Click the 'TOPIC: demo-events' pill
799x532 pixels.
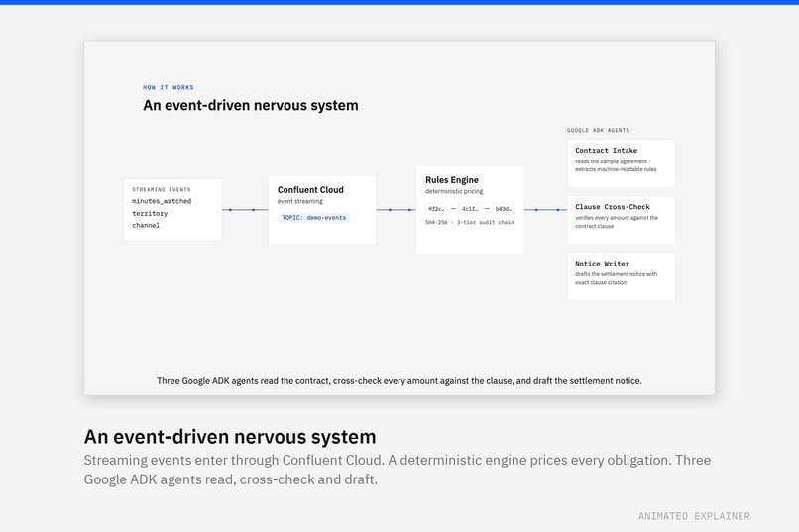(x=314, y=217)
